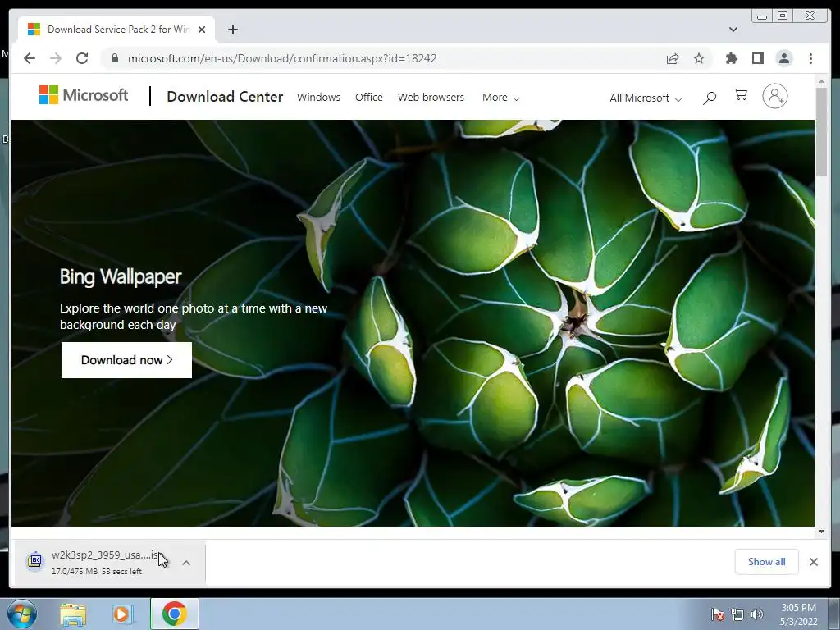Open Chrome three-dot menu
This screenshot has width=840, height=630.
[810, 58]
